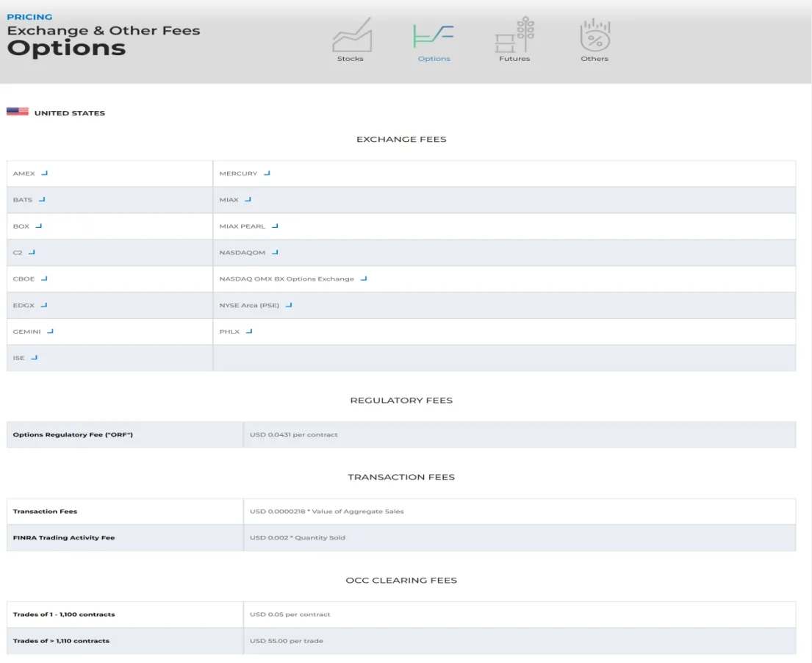Click the Trades of > 1,110 contracts label

[x=61, y=641]
